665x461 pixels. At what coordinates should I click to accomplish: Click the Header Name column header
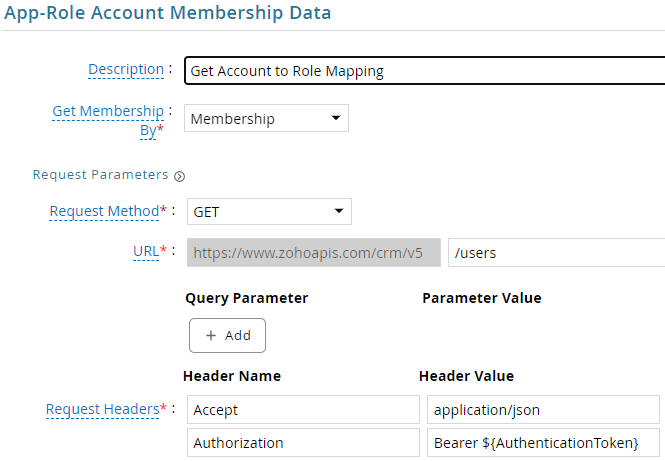pos(232,376)
